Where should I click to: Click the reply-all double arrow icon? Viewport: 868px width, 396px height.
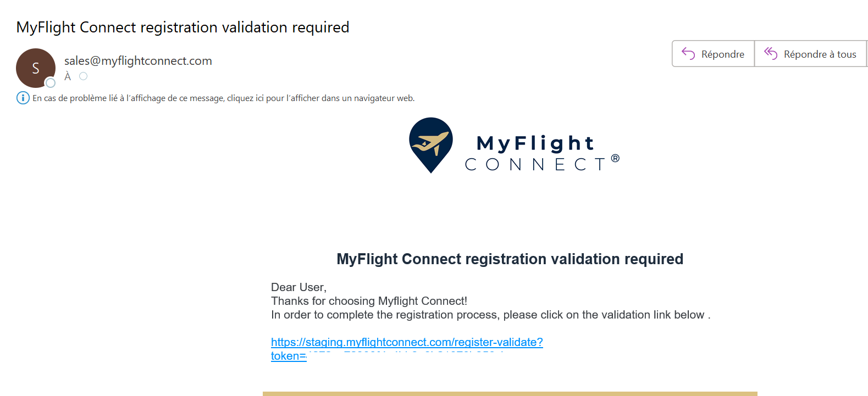(x=771, y=53)
